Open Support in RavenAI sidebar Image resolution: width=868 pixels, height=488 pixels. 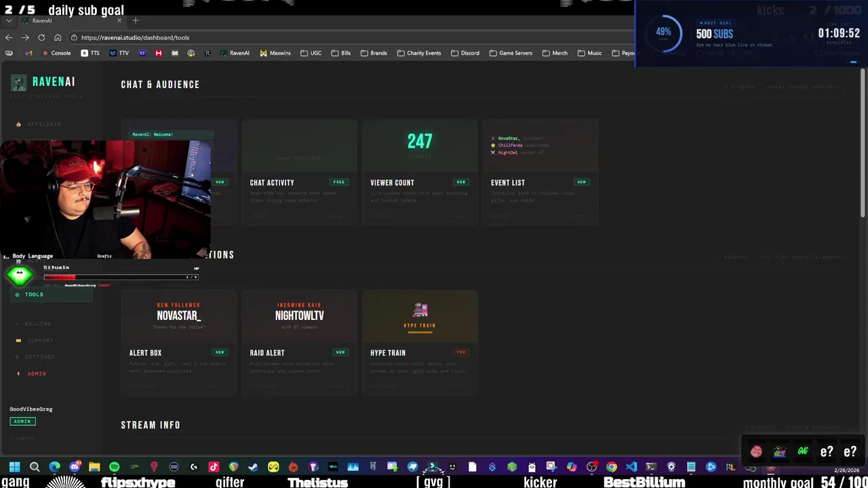tap(39, 340)
